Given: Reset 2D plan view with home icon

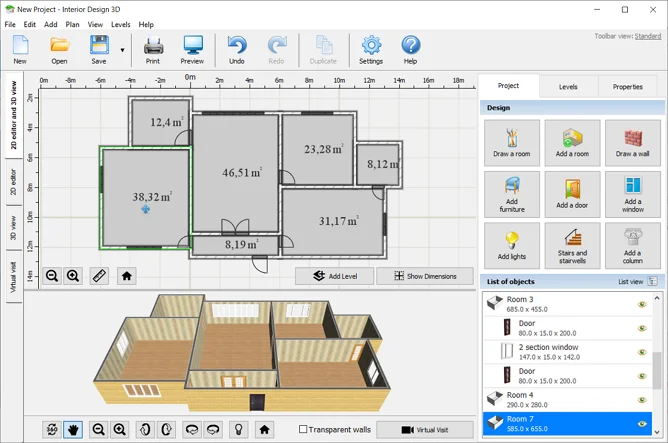Looking at the screenshot, I should 127,276.
